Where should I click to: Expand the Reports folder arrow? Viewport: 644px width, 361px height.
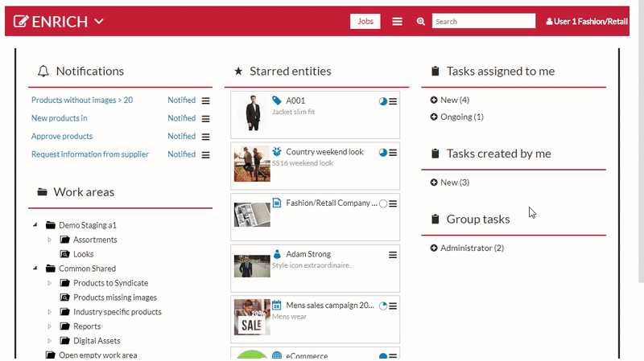(x=49, y=326)
